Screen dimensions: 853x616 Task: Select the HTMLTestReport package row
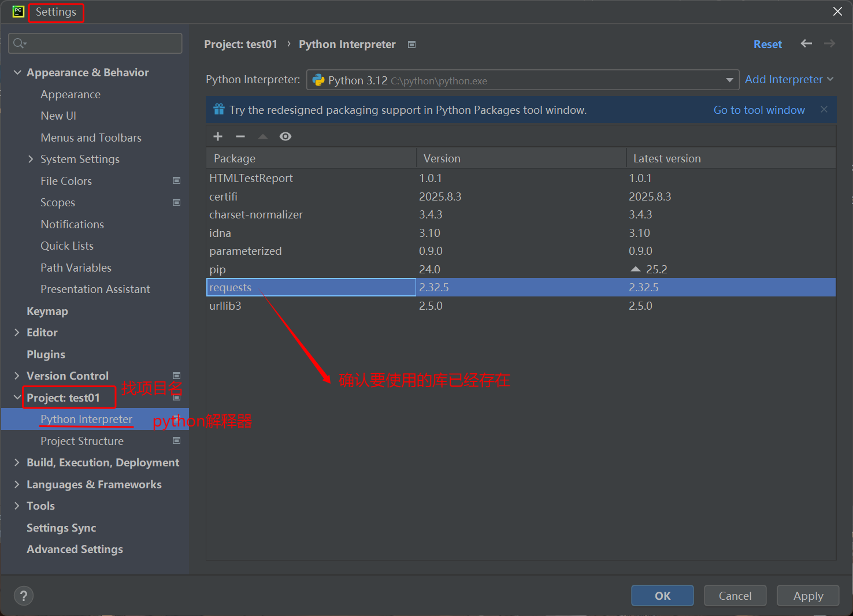tap(521, 178)
